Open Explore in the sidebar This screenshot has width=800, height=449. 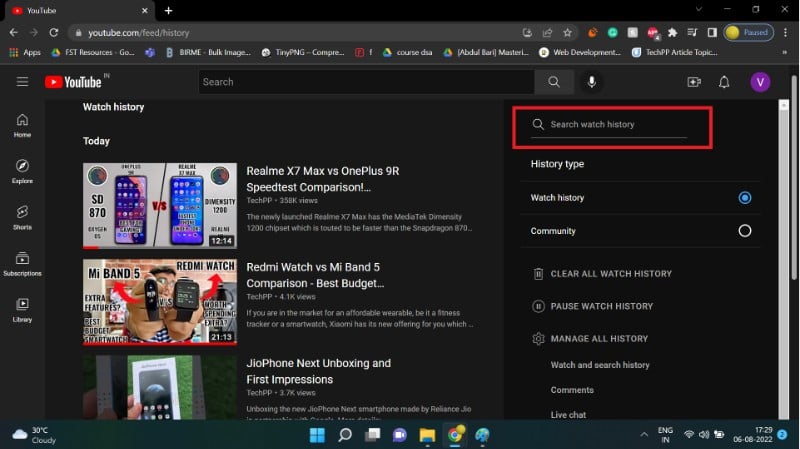[x=22, y=171]
